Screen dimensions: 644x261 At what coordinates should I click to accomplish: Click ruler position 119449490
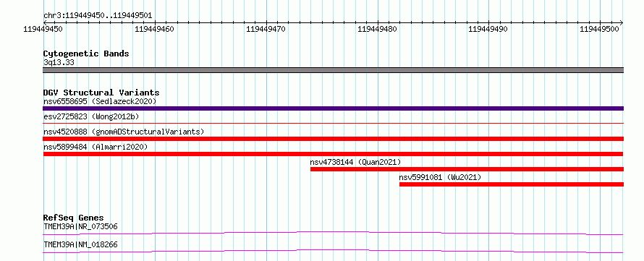coord(488,29)
